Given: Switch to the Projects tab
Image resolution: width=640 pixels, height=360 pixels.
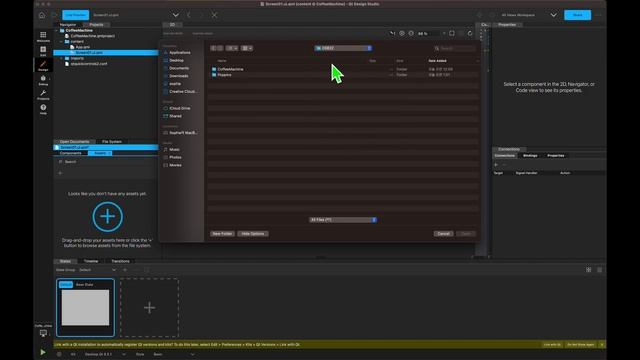Looking at the screenshot, I should point(96,25).
